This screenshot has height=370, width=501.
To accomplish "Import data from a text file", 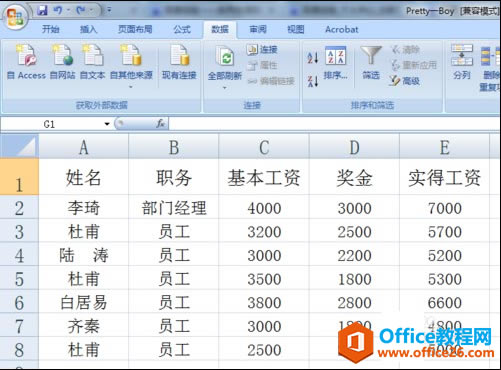I will (93, 63).
